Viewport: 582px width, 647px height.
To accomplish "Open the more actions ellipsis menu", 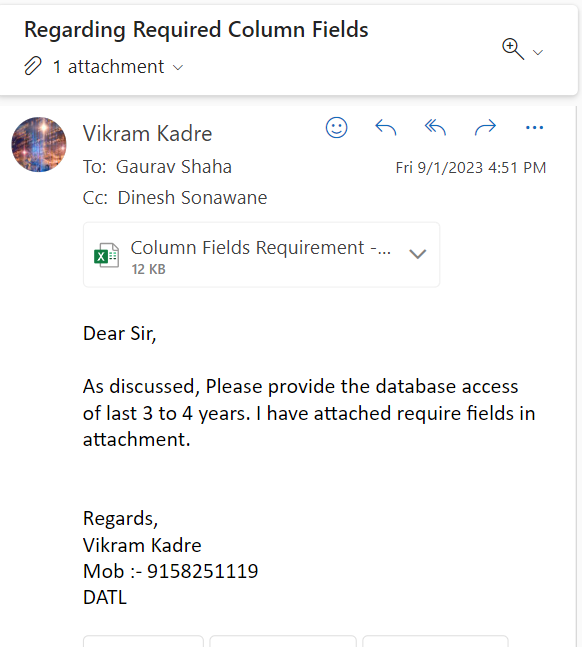I will click(535, 128).
